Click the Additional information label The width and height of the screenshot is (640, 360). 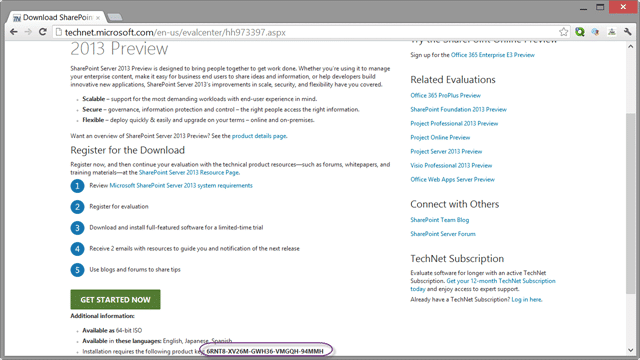click(x=102, y=316)
